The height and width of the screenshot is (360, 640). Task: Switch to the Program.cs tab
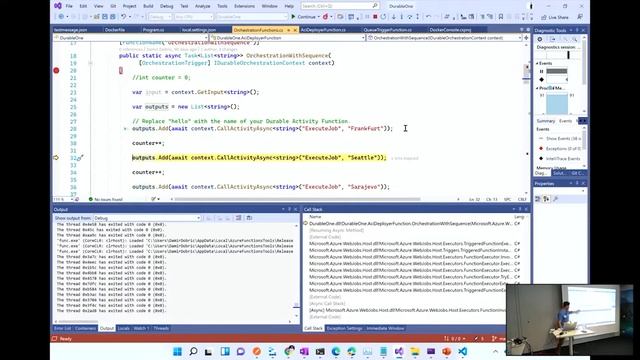click(153, 30)
